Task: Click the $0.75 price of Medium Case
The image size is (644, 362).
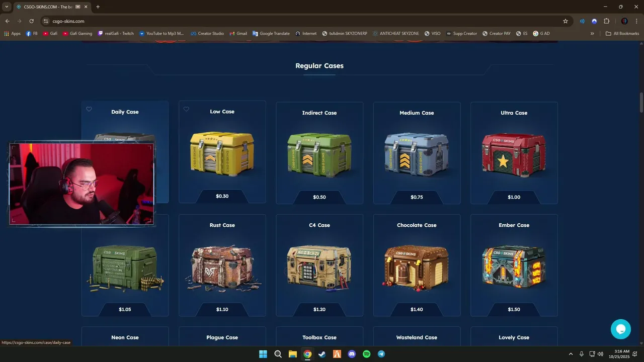Action: (417, 197)
